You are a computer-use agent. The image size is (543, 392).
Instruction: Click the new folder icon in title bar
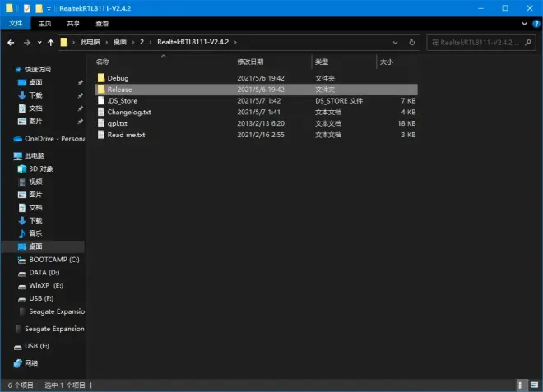point(39,8)
